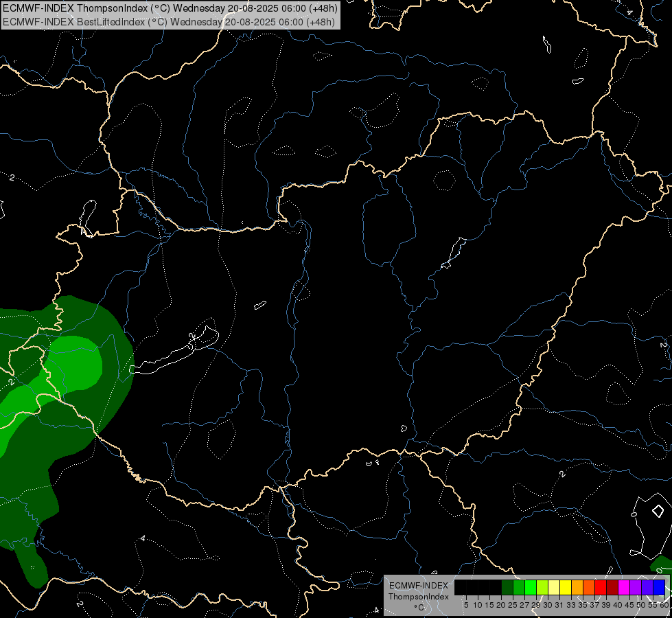Screen dimensions: 672x618
Task: Click the legend tick label 40
Action: coord(618,605)
